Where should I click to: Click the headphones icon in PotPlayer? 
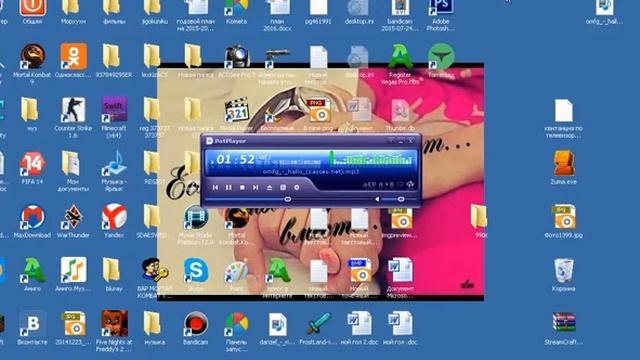[x=410, y=185]
